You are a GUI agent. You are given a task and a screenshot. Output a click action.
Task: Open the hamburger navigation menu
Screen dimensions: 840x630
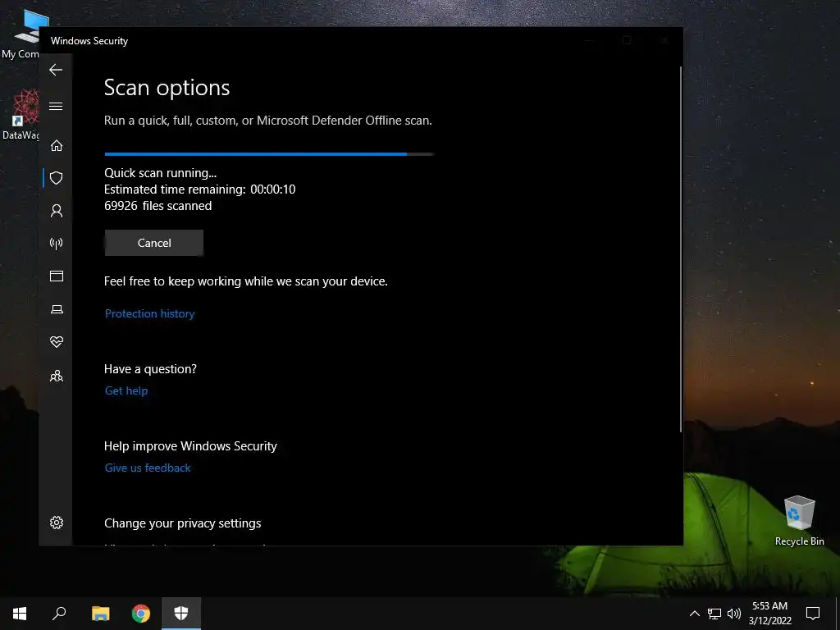pos(56,106)
